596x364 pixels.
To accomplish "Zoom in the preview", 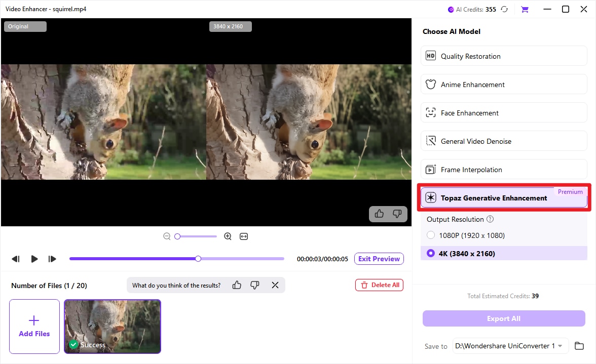I will coord(228,236).
